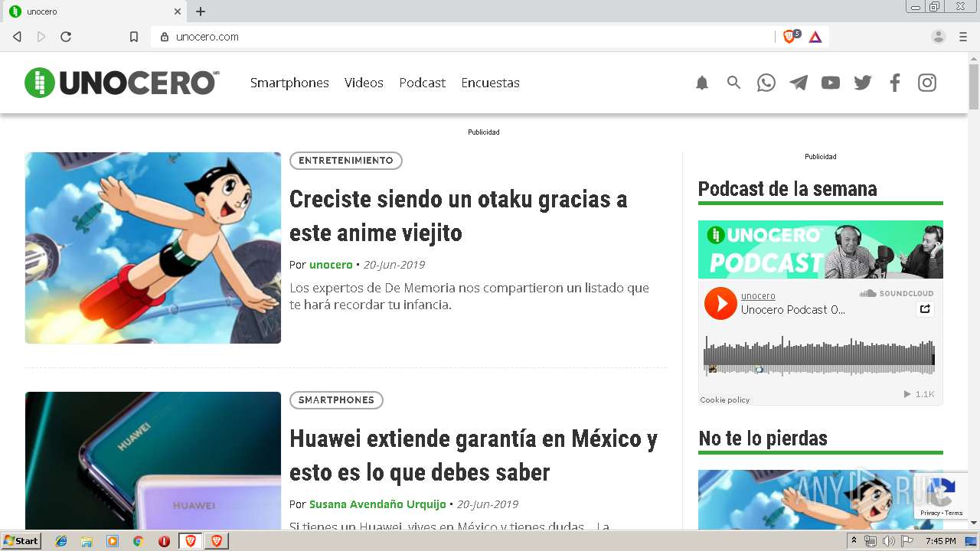Click the Start button

pyautogui.click(x=21, y=541)
